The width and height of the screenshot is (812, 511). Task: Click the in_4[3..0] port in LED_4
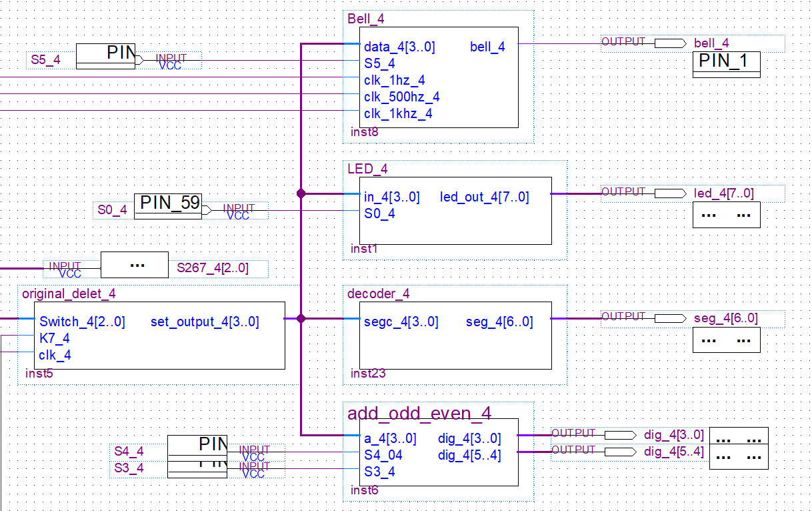pos(392,197)
